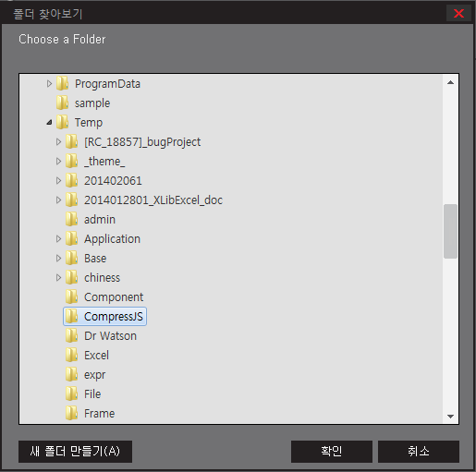Click the Component folder icon

[x=72, y=297]
